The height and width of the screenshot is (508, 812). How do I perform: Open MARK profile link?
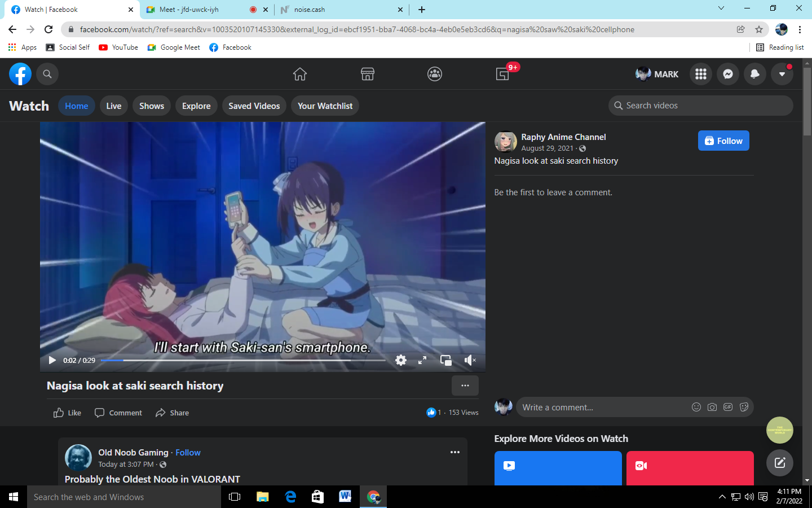(x=657, y=74)
